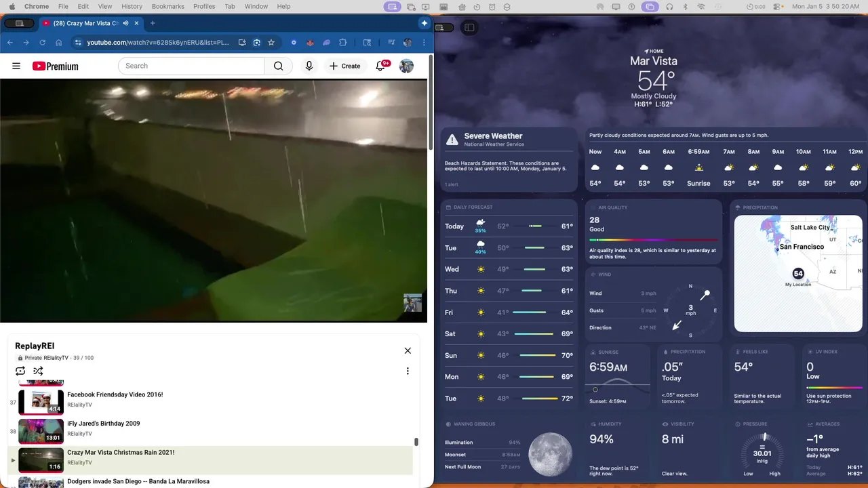Open the Apple menu
Image resolution: width=868 pixels, height=488 pixels.
point(11,6)
